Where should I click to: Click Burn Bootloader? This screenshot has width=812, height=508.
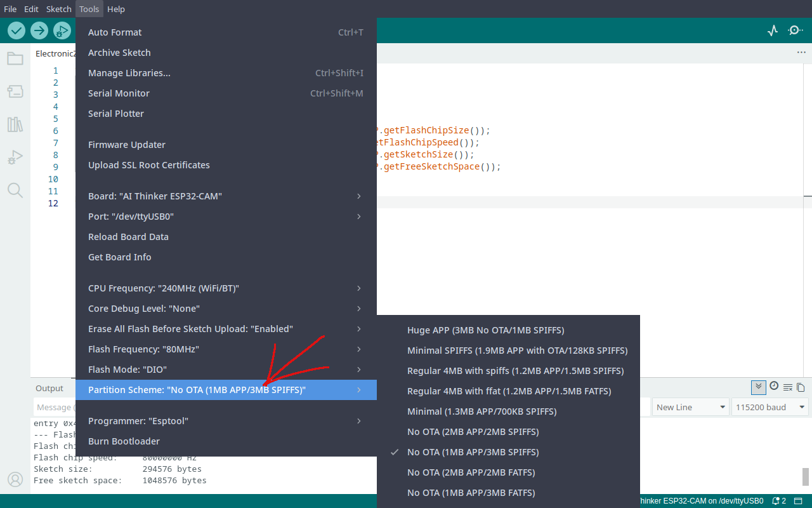click(226, 441)
